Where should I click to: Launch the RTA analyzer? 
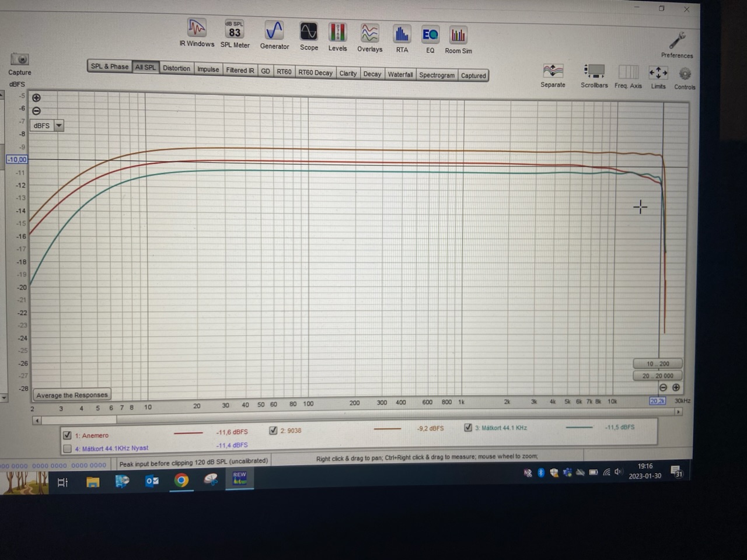point(402,38)
